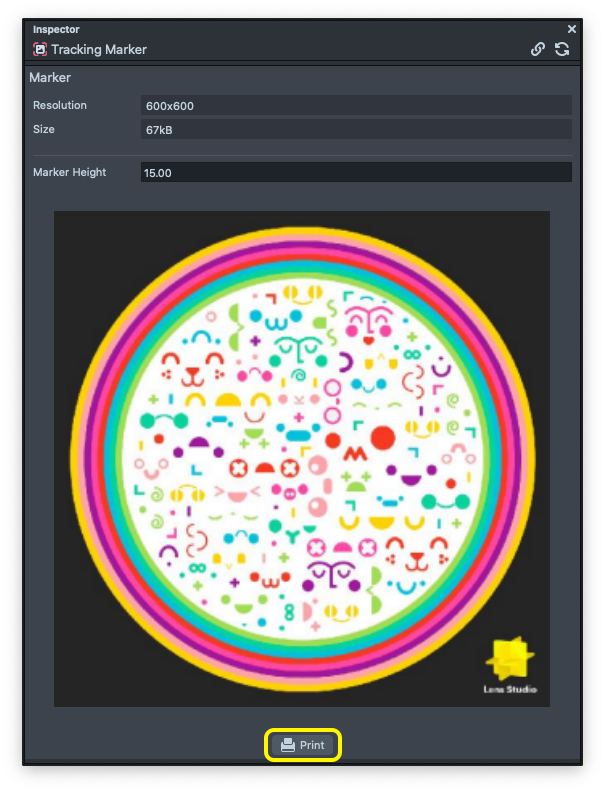Click the refresh arrows icon

[x=562, y=49]
